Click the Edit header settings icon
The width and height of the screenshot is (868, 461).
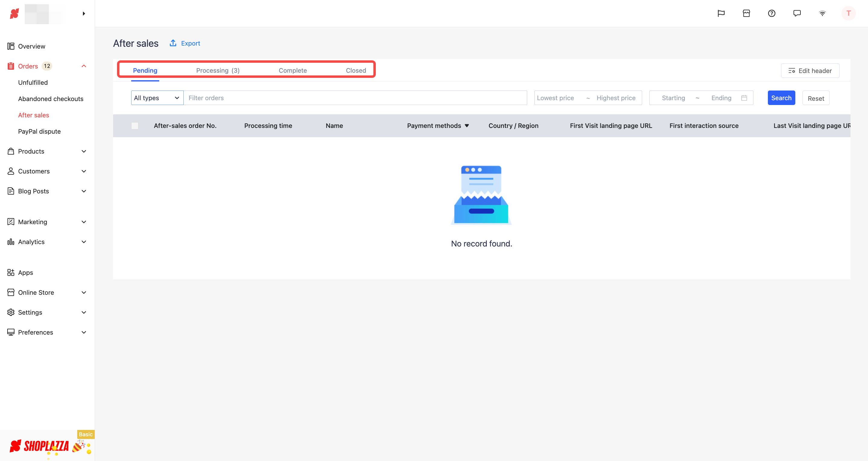791,70
